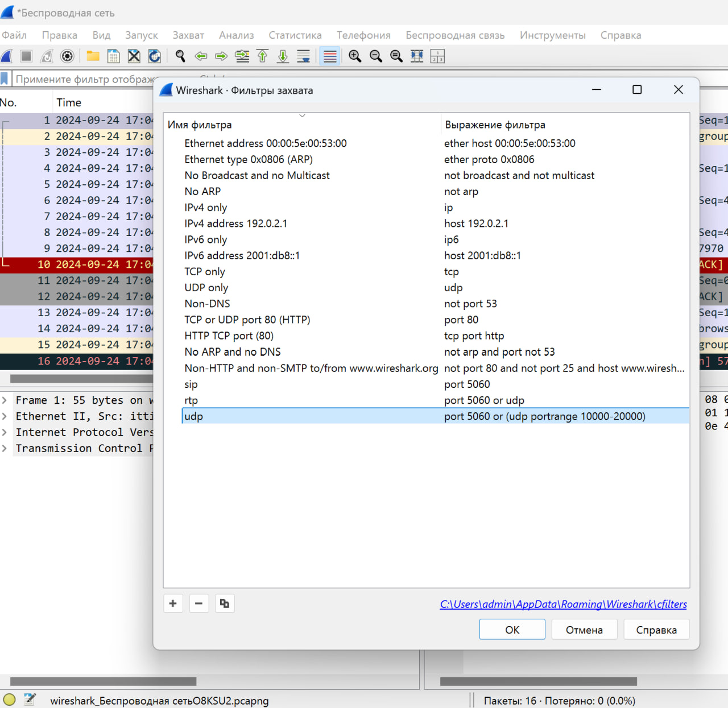Image resolution: width=728 pixels, height=708 pixels.
Task: Open the Инструменты menu
Action: coord(553,35)
